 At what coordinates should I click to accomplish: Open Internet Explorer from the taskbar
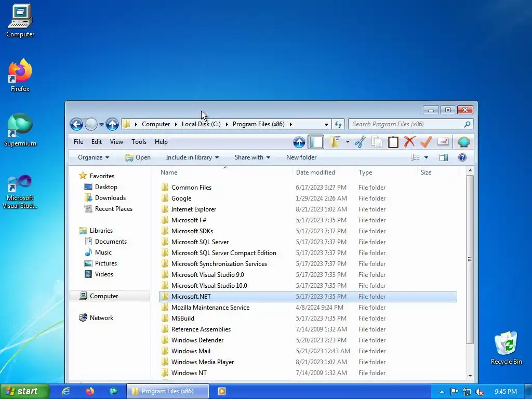point(65,392)
